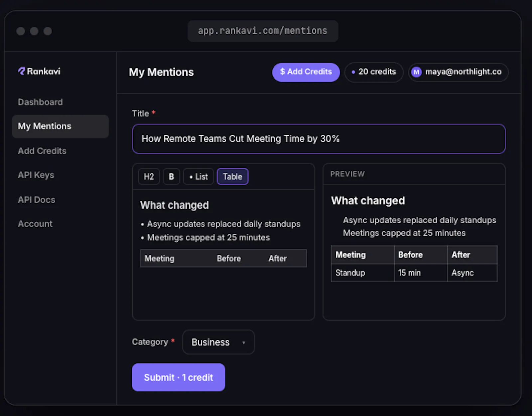Click the Standup cell in preview table
The height and width of the screenshot is (416, 532).
click(x=363, y=273)
